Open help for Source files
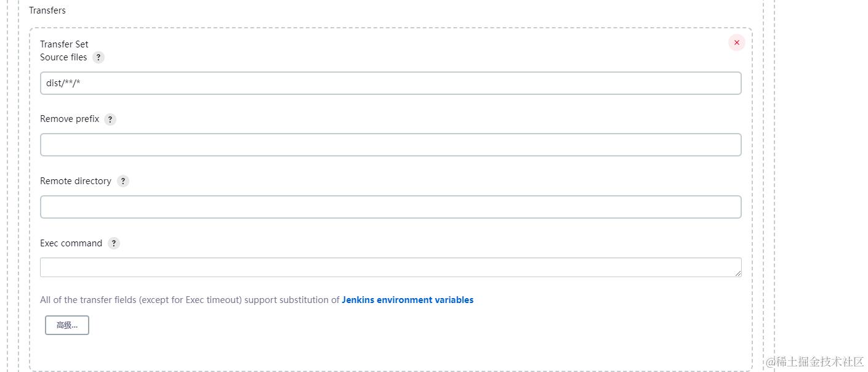868x372 pixels. click(x=98, y=57)
